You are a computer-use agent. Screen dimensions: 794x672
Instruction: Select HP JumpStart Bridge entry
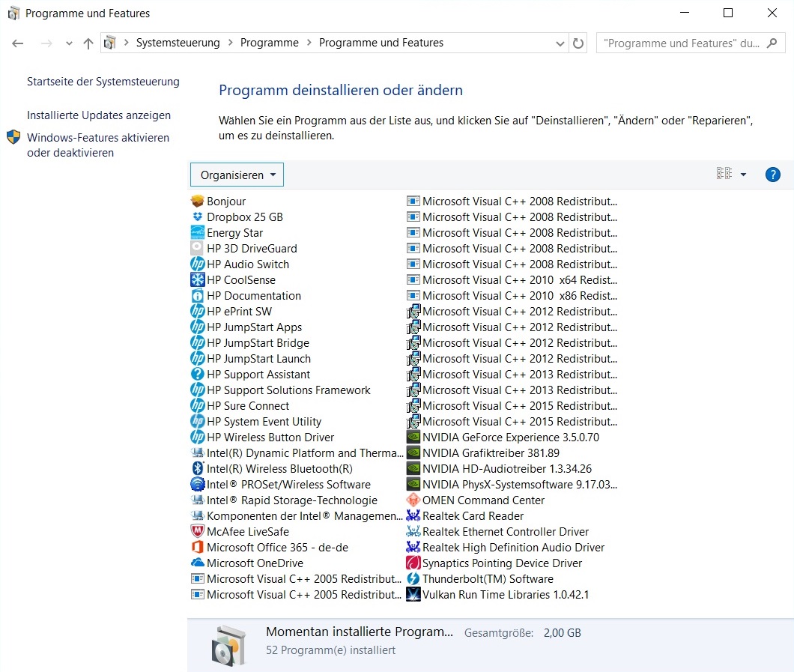249,342
